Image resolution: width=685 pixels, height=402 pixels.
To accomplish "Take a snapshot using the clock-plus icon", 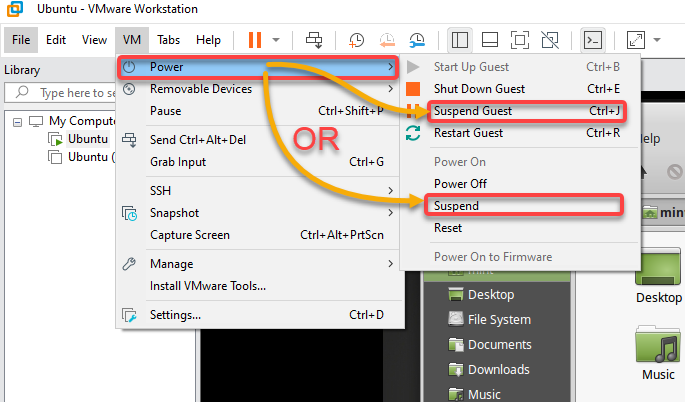I will click(x=356, y=40).
